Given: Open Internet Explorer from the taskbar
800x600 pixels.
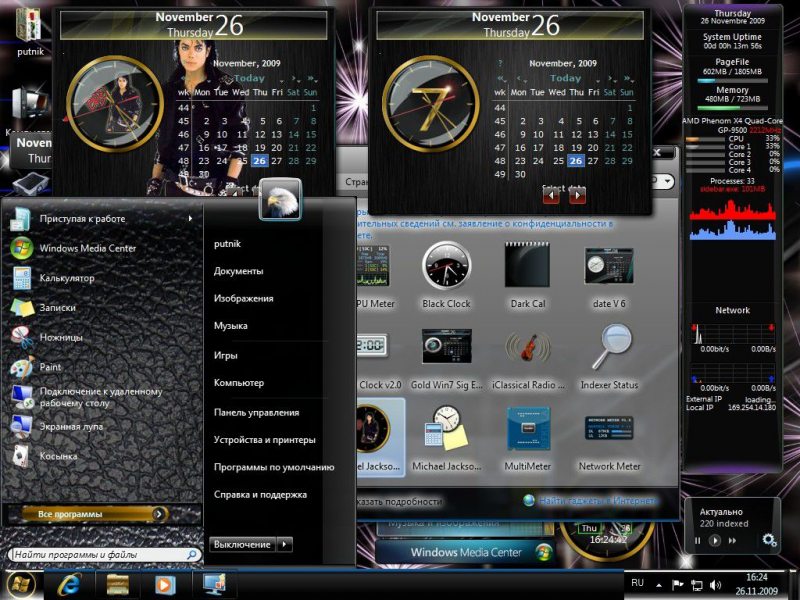Looking at the screenshot, I should click(x=69, y=585).
